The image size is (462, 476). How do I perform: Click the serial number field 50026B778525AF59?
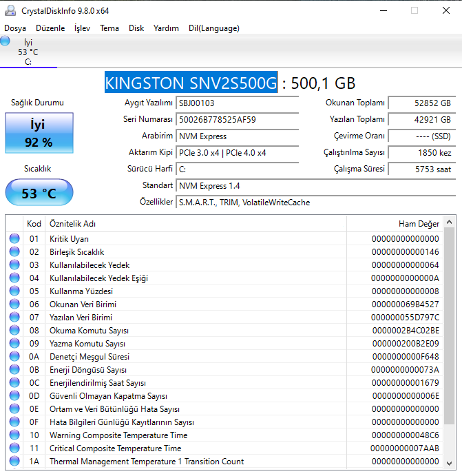click(238, 120)
